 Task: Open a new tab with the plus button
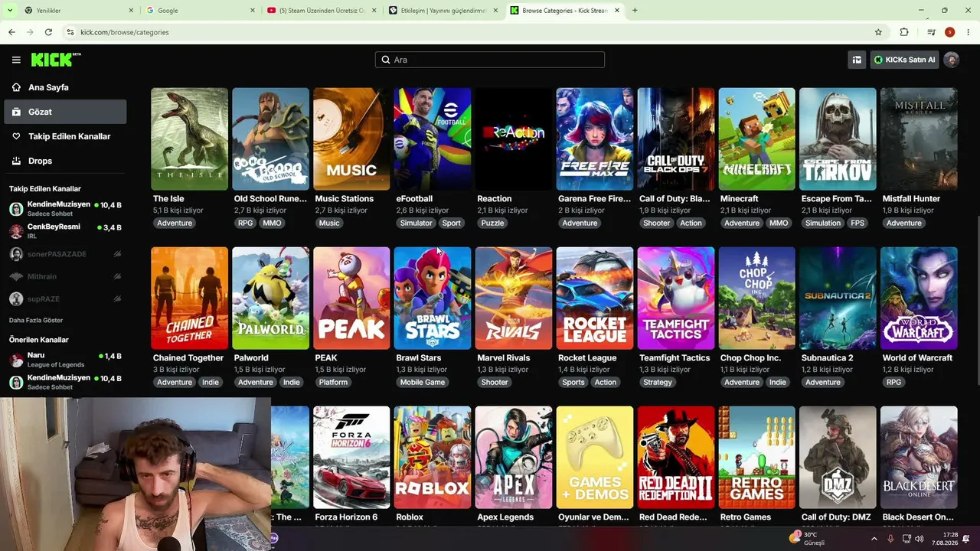635,11
